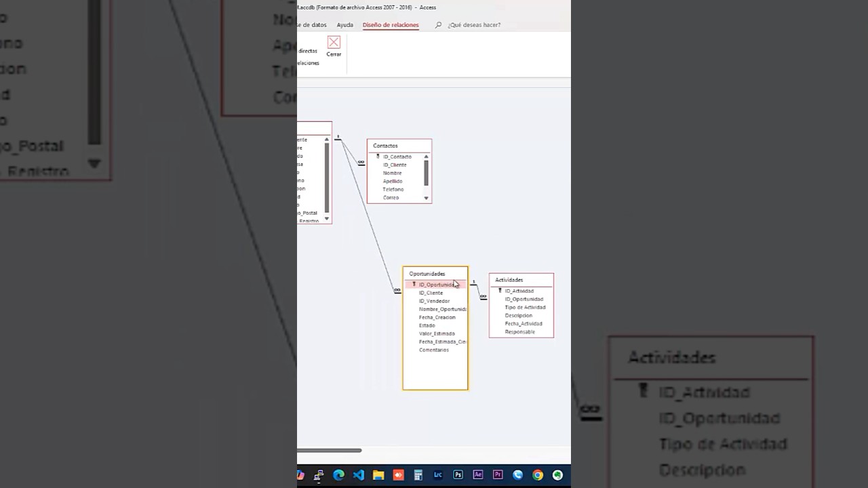Open File Explorer from the taskbar
The height and width of the screenshot is (488, 868).
pyautogui.click(x=378, y=475)
